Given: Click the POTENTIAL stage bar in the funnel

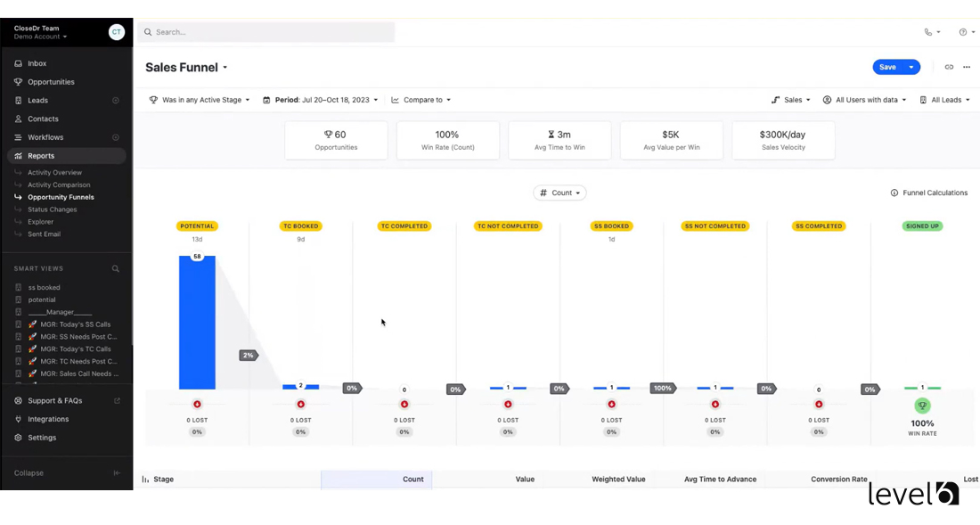Looking at the screenshot, I should click(197, 321).
